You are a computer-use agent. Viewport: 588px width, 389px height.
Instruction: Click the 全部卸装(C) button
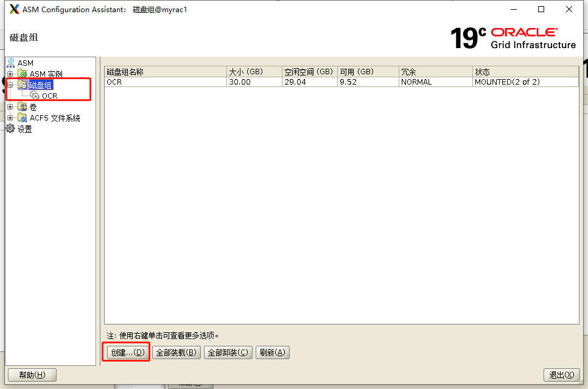click(x=228, y=352)
